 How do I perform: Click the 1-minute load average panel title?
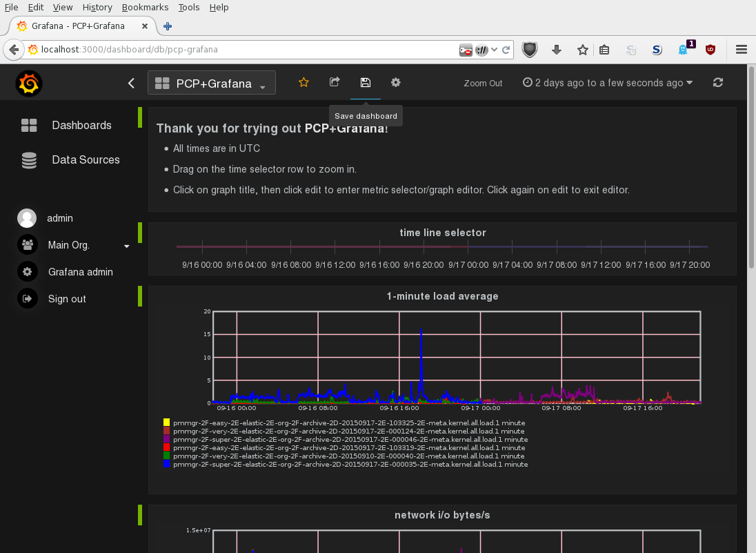[x=443, y=296]
